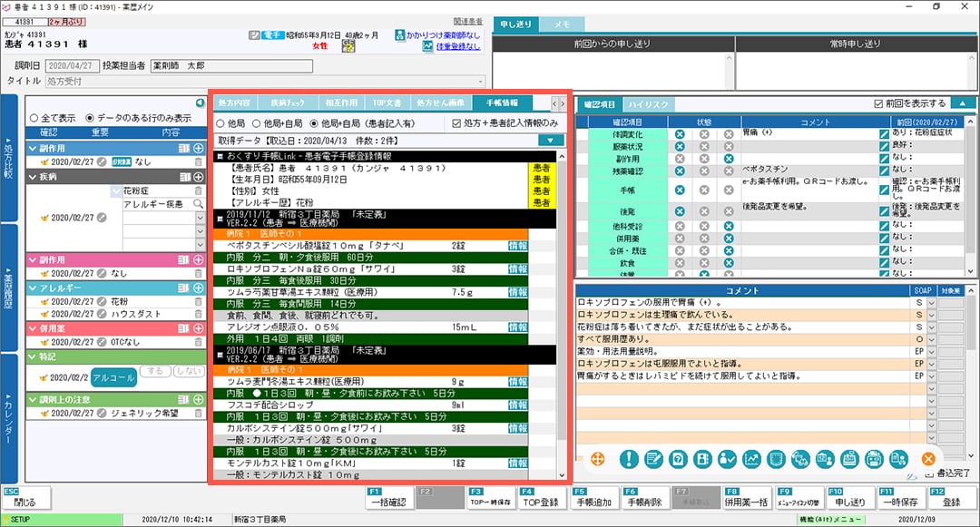This screenshot has height=527, width=980.
Task: Delete the ハウスダスト allergy entry
Action: 198,314
